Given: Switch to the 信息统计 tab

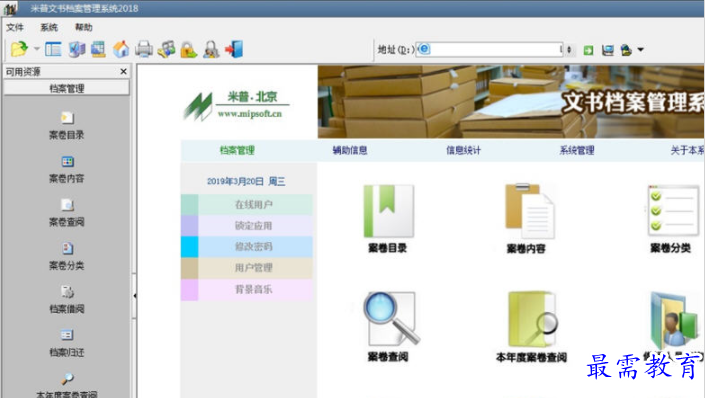Looking at the screenshot, I should 463,150.
